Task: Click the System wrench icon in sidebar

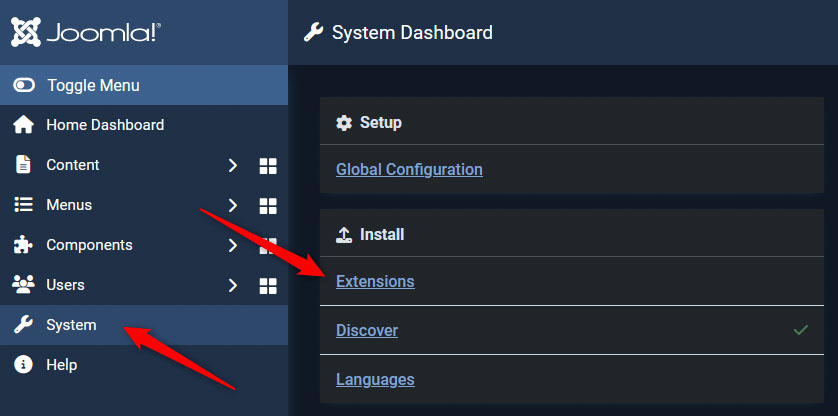Action: [23, 325]
